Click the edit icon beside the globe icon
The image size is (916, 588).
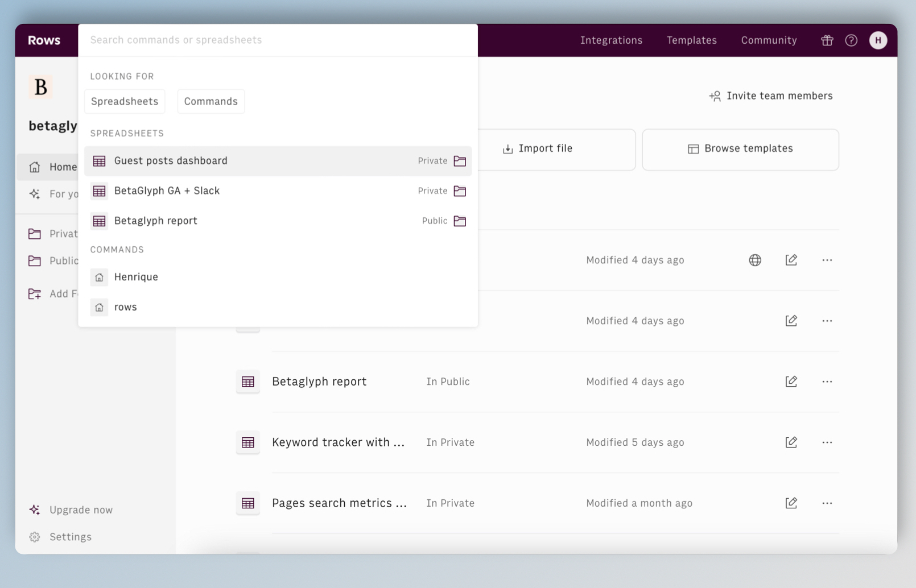point(791,260)
